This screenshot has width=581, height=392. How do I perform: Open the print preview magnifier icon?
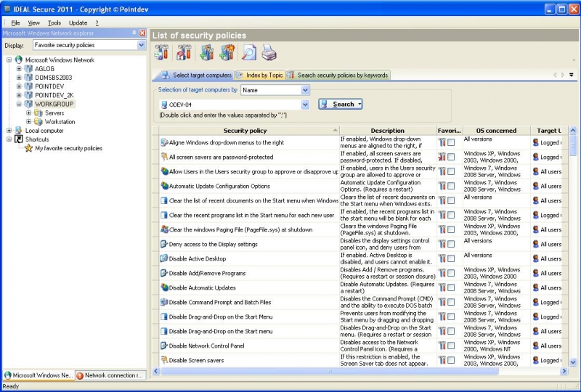248,52
